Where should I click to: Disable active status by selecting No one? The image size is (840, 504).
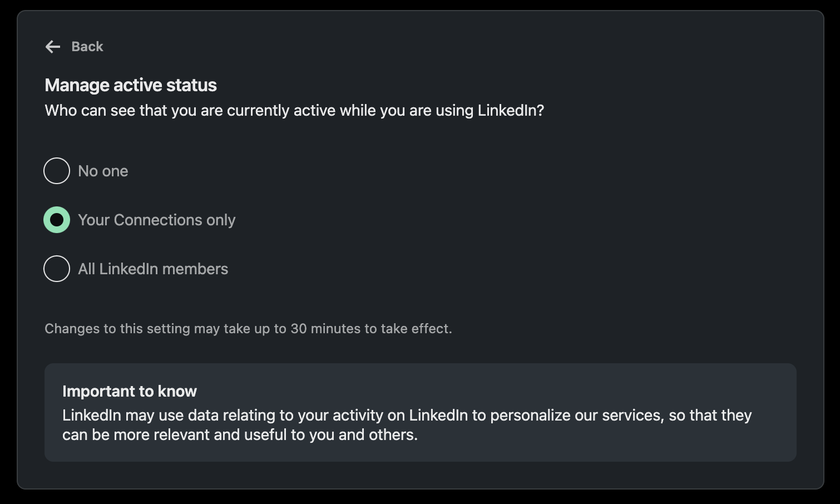tap(56, 171)
